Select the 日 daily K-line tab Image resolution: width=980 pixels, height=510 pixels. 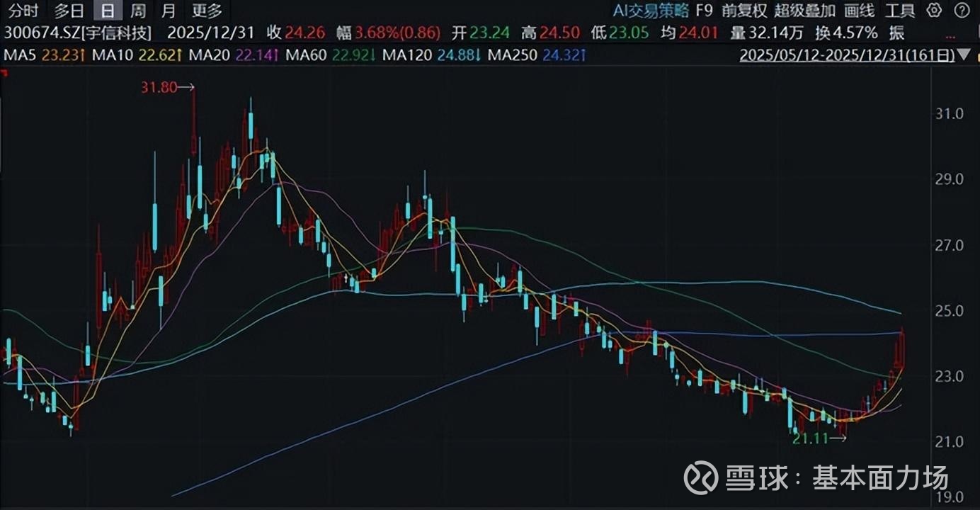coord(107,10)
